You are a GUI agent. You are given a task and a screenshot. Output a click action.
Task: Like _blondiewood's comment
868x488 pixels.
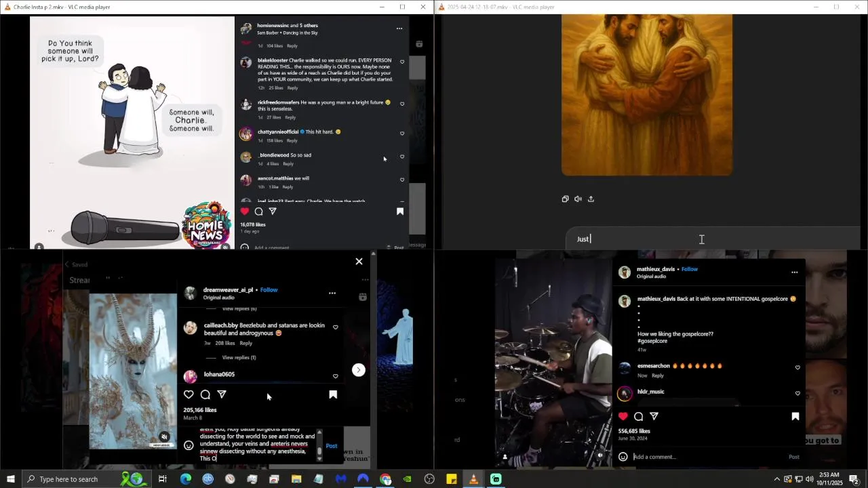point(402,157)
